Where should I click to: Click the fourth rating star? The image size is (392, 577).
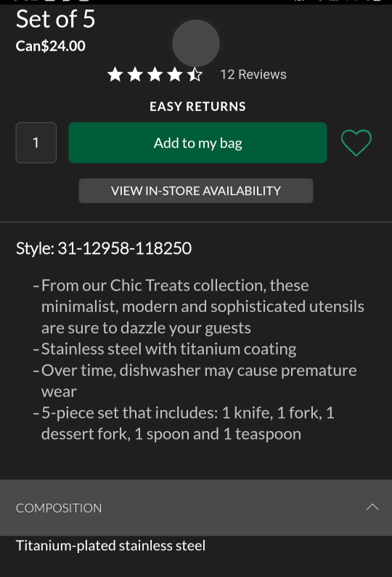[x=175, y=74]
